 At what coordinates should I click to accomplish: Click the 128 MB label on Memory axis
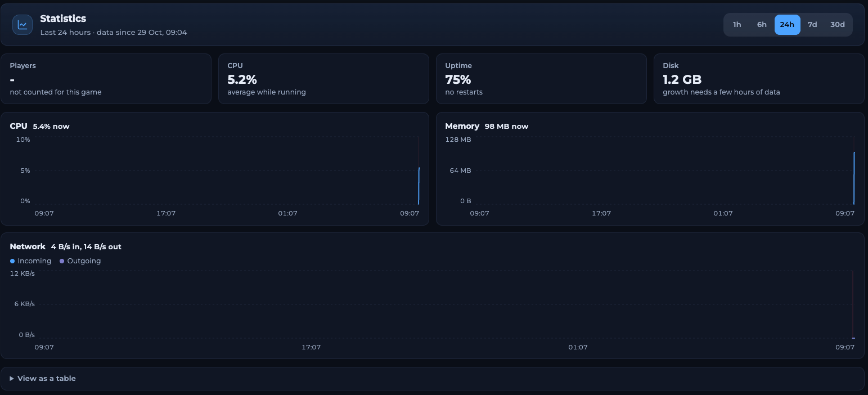pos(458,140)
